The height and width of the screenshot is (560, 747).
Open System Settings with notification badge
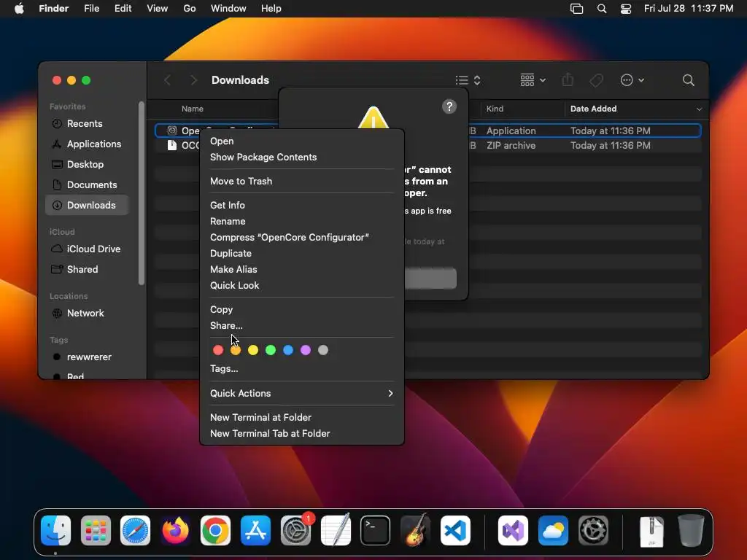[295, 531]
